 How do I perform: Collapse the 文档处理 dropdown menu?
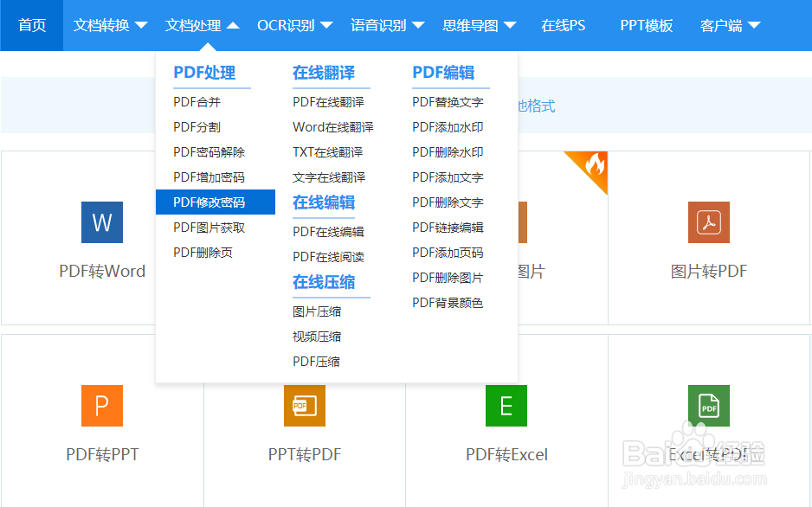202,25
